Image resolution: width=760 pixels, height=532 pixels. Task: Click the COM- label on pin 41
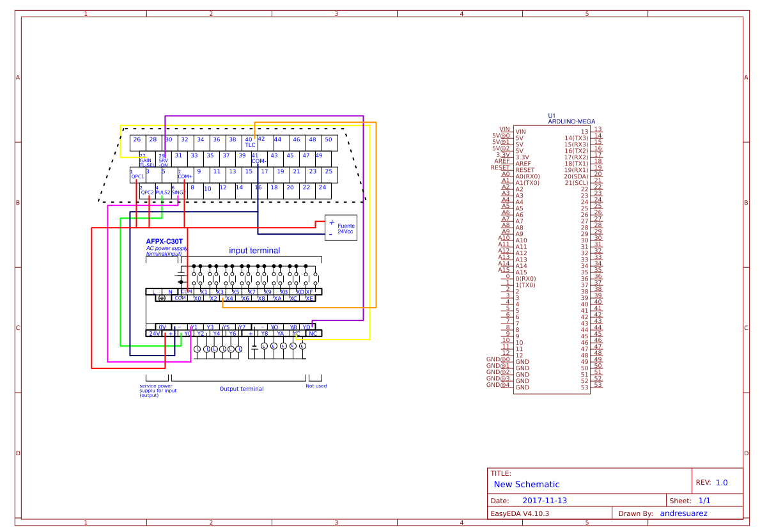click(258, 160)
